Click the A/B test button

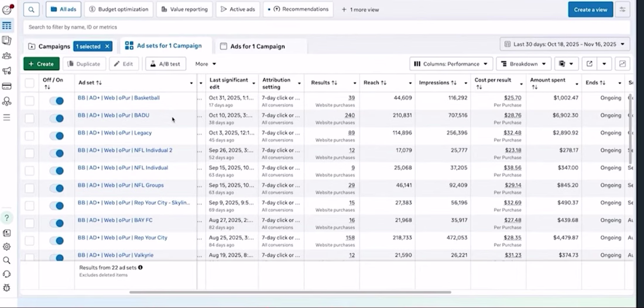166,64
